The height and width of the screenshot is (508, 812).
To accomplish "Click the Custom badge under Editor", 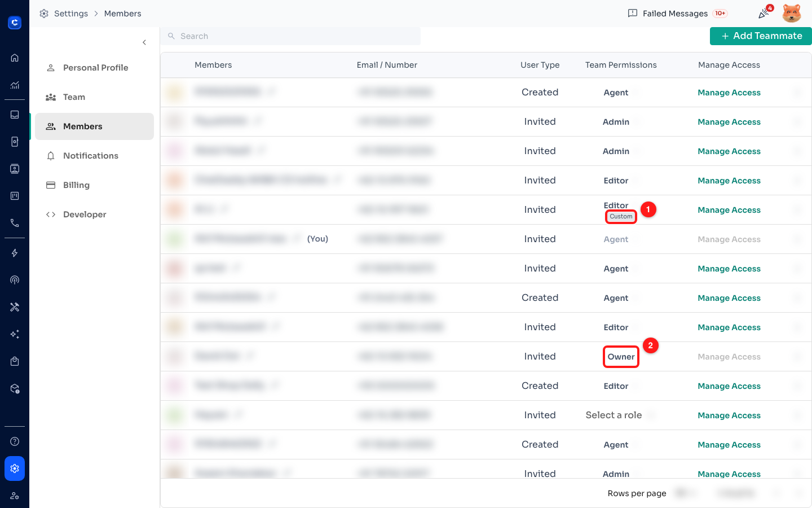I will [621, 217].
